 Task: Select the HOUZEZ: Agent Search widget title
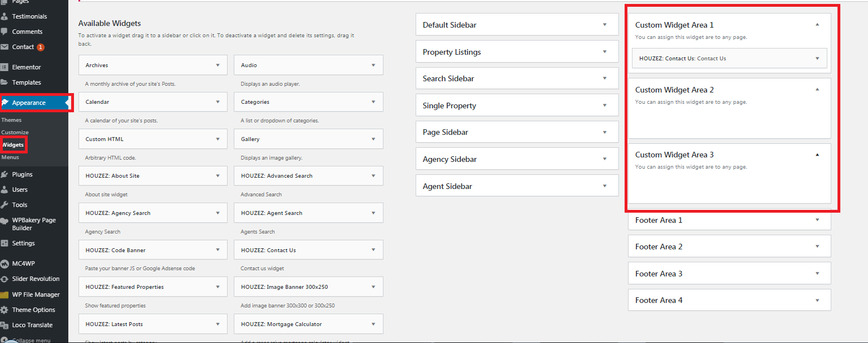tap(272, 213)
